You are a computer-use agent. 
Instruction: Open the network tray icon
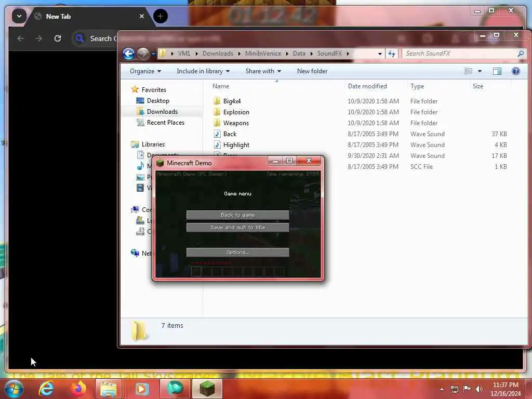[x=454, y=389]
